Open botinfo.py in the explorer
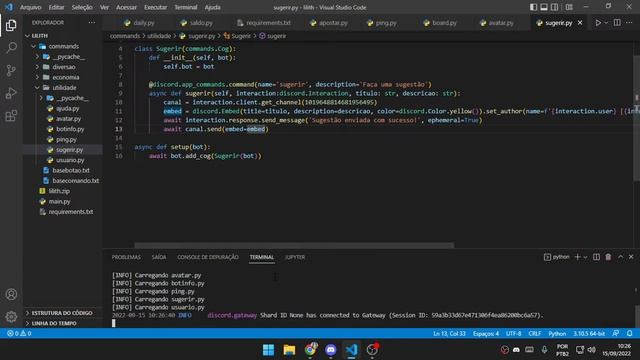This screenshot has width=640, height=360. (x=70, y=129)
